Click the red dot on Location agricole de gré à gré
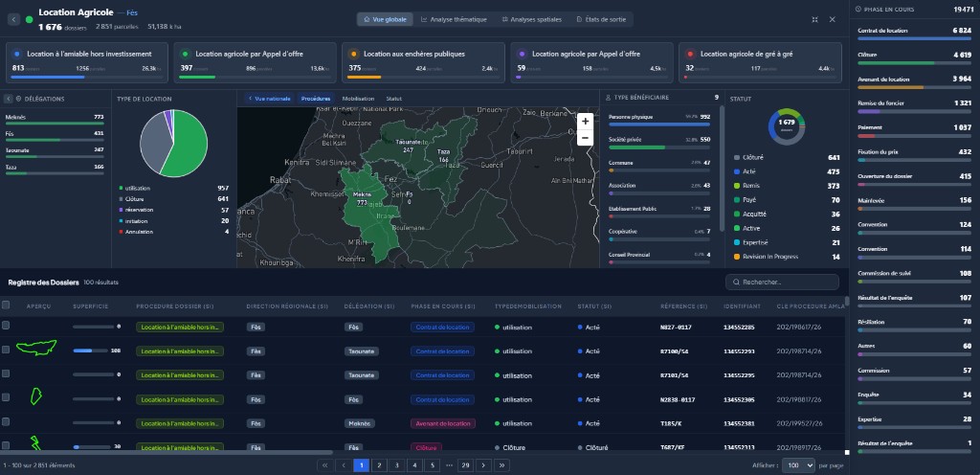Screen dimensions: 980x475 pos(690,55)
